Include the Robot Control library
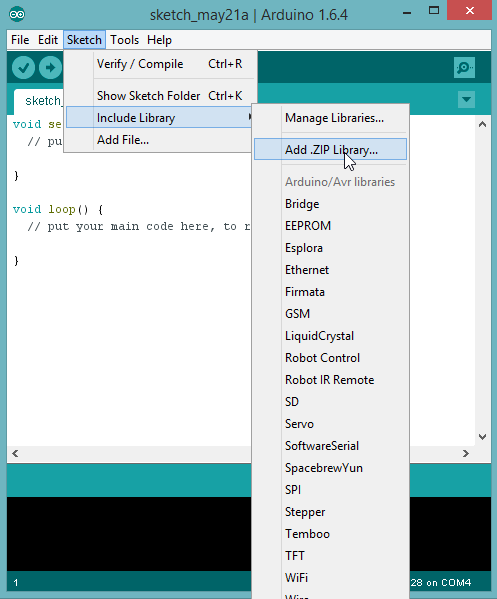The width and height of the screenshot is (497, 599). pos(330,358)
